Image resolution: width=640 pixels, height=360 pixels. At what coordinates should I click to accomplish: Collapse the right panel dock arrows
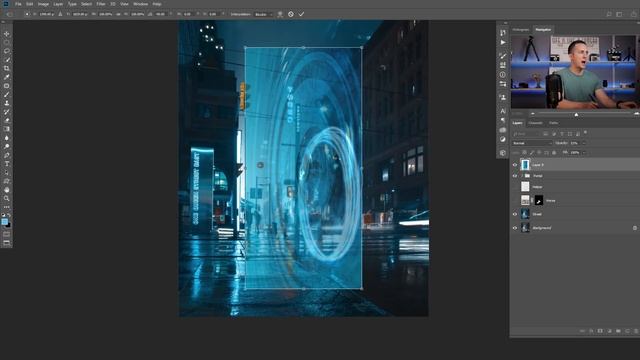[x=505, y=23]
